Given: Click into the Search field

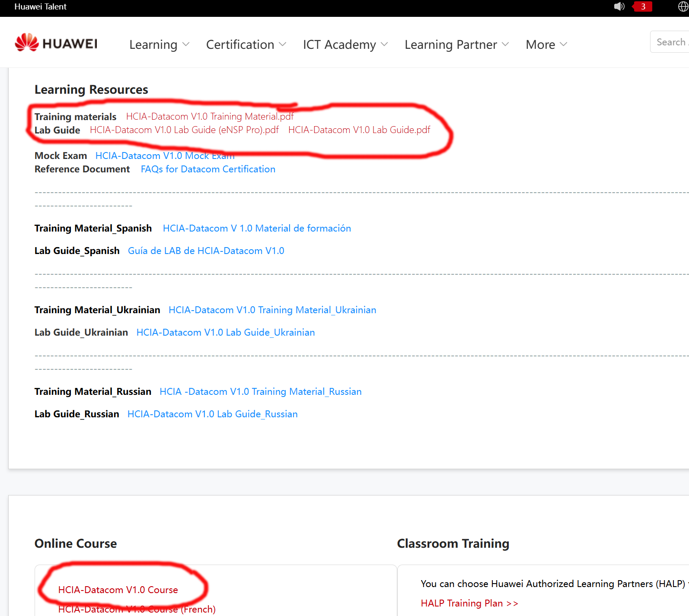Looking at the screenshot, I should pos(670,42).
